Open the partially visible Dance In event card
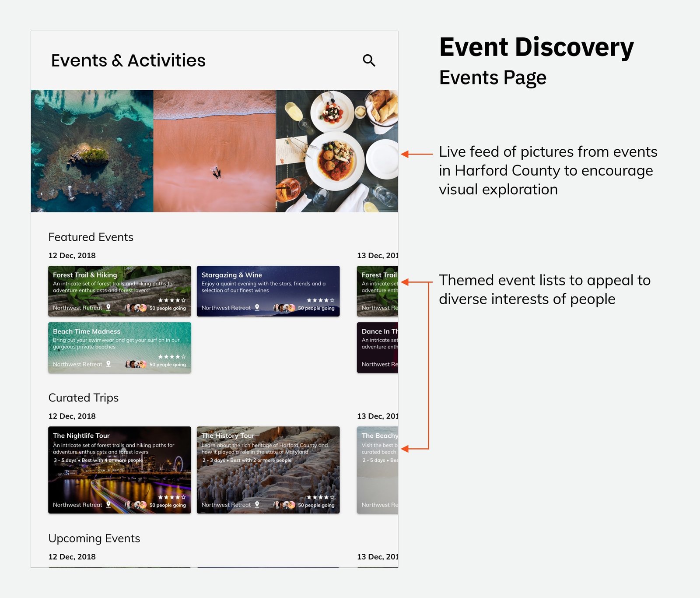Screen dimensions: 700x598 (378, 348)
